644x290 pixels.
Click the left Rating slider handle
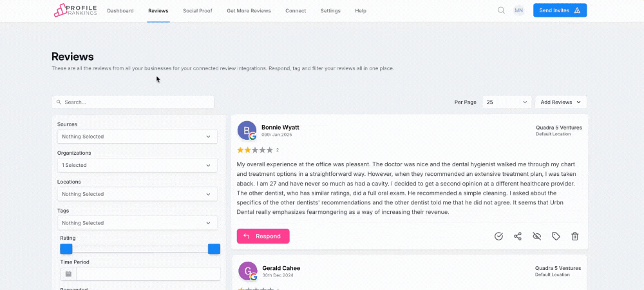click(x=66, y=249)
